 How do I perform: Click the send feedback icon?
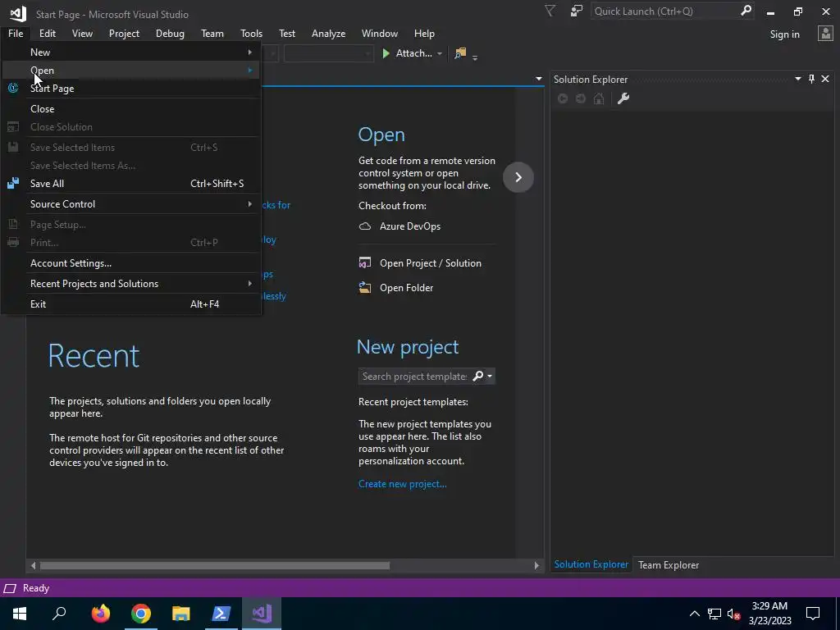coord(577,11)
